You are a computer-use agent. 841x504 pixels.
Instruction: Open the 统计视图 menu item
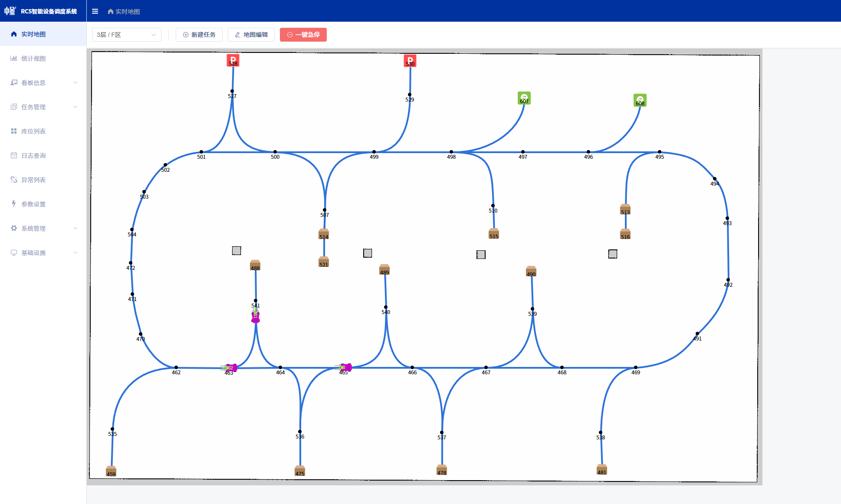(x=33, y=58)
